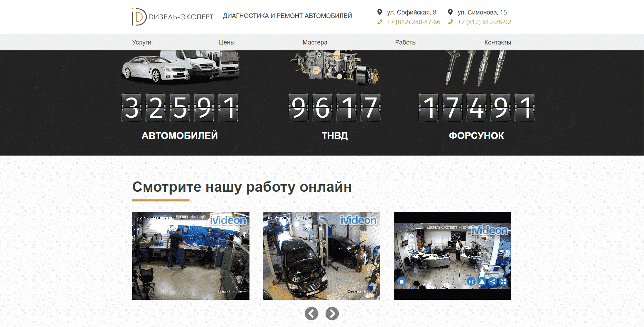
Task: Click map pin icon for ул. Софийская
Action: point(380,12)
